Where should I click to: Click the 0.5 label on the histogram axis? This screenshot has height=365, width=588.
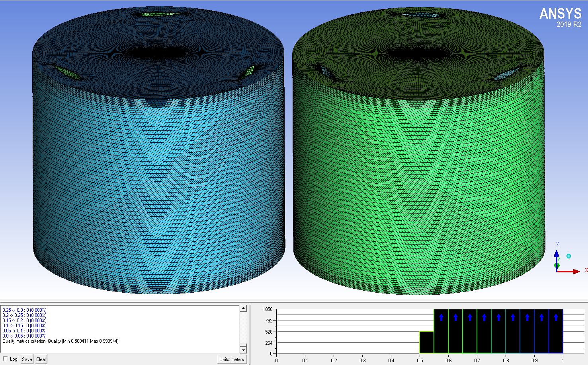coord(420,361)
